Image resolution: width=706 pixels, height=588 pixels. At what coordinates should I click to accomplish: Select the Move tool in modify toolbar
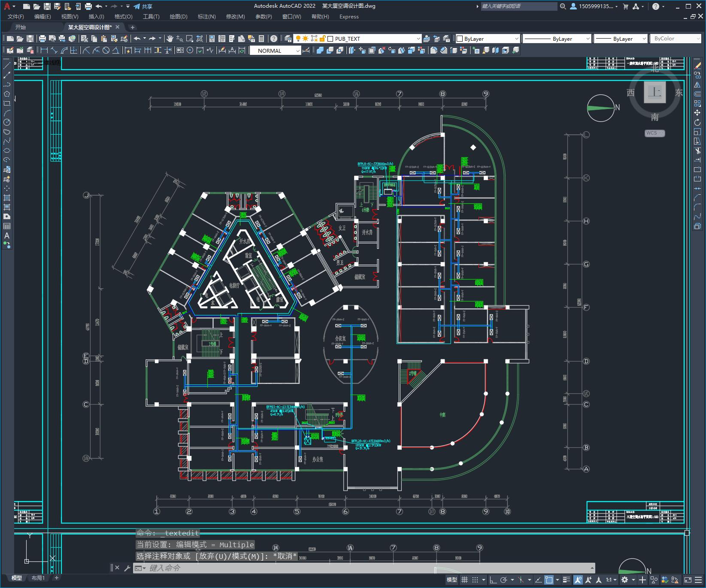(697, 113)
